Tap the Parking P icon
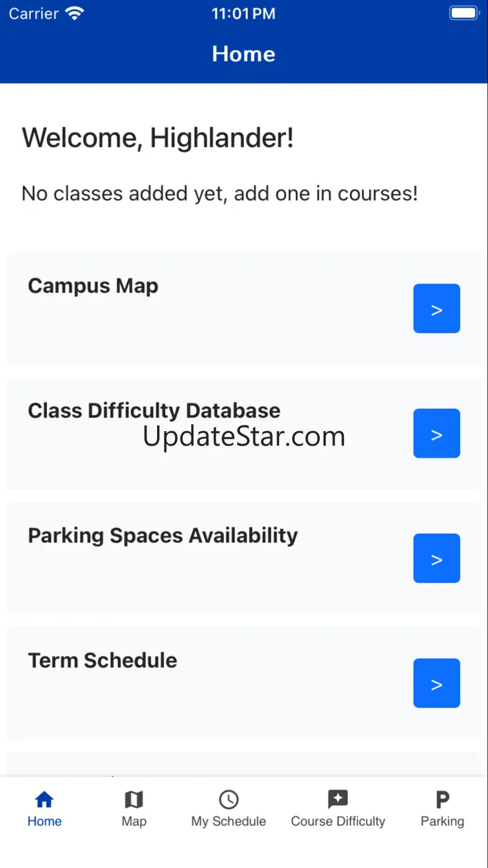Image resolution: width=488 pixels, height=868 pixels. [442, 799]
